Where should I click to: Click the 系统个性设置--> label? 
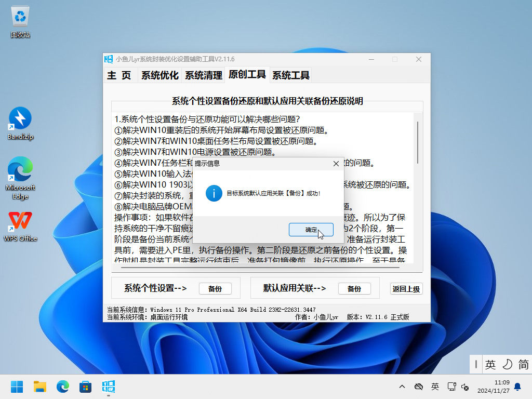click(x=155, y=288)
